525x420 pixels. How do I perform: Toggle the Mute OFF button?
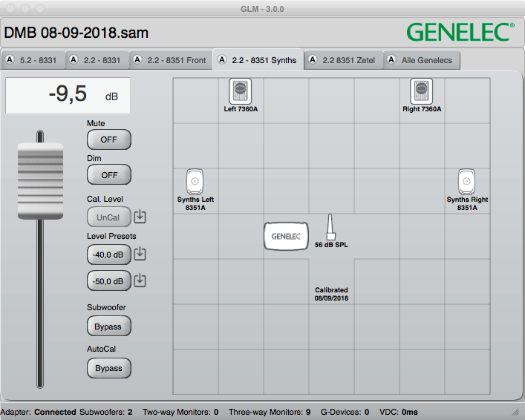[109, 140]
